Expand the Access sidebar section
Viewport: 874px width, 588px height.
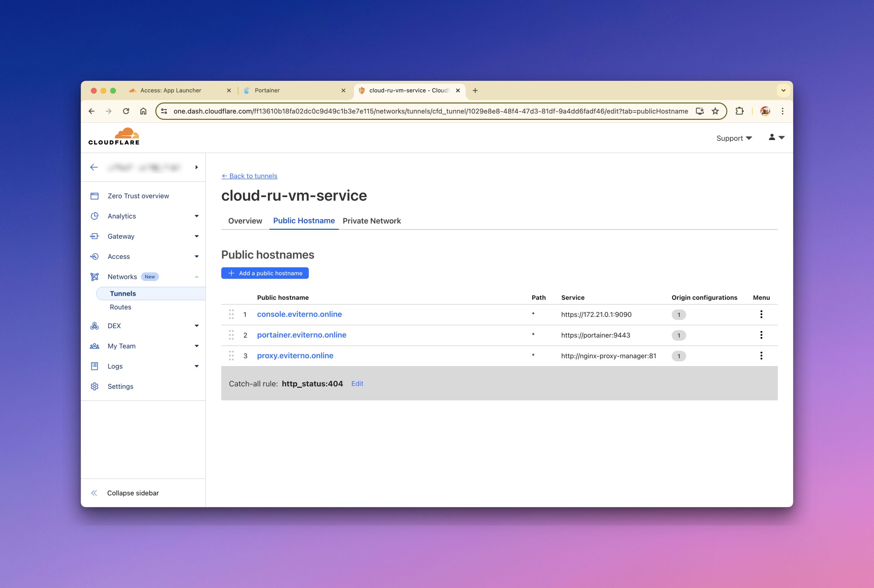196,256
